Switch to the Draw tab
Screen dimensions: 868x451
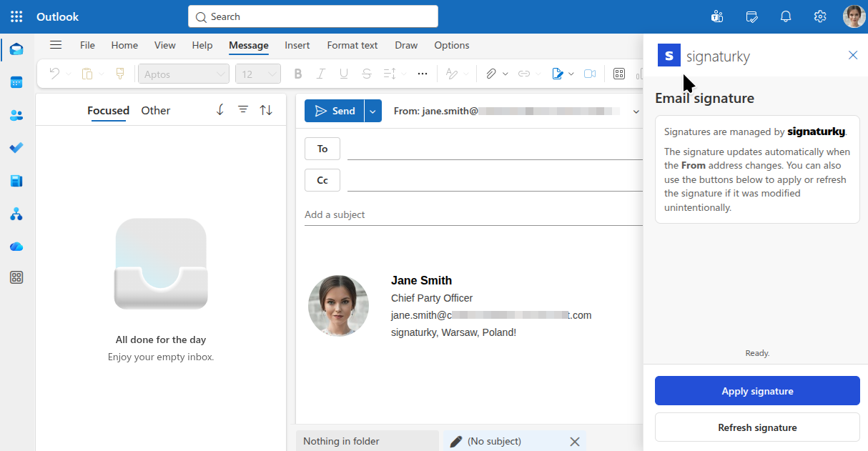[x=406, y=45]
